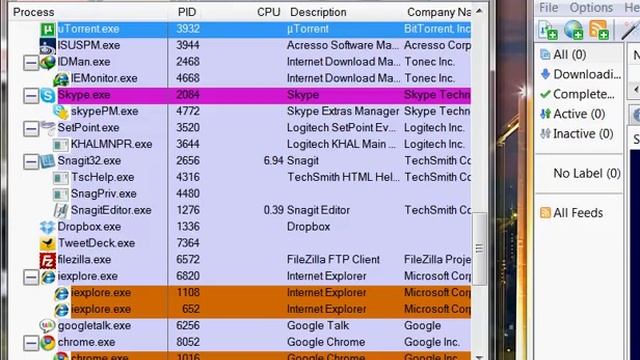Screen dimensions: 640x360
Task: Click the IDMan.exe globe icon
Action: (48, 62)
